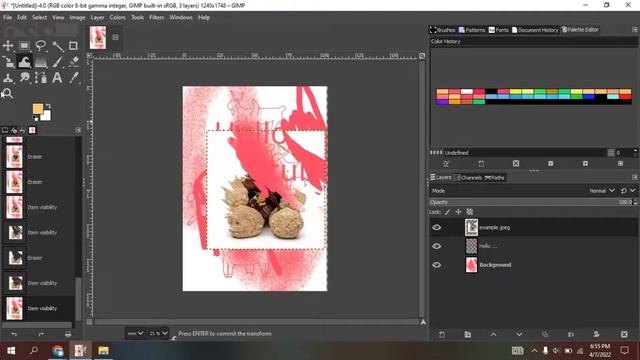The height and width of the screenshot is (360, 640).
Task: Redo the action in history panel
Action: coord(41,334)
